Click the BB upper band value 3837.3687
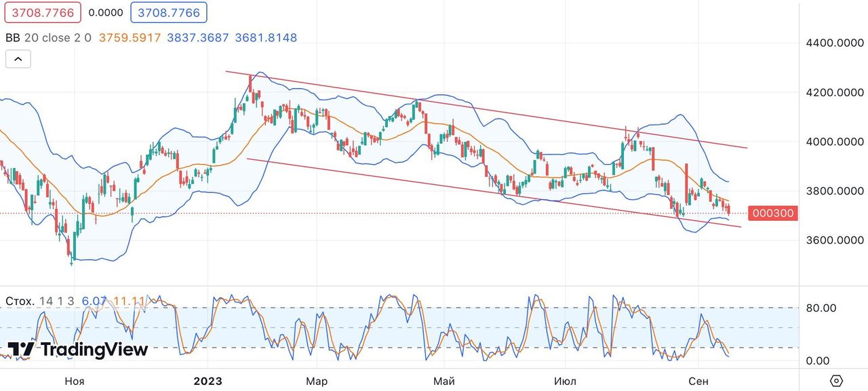 pos(198,38)
